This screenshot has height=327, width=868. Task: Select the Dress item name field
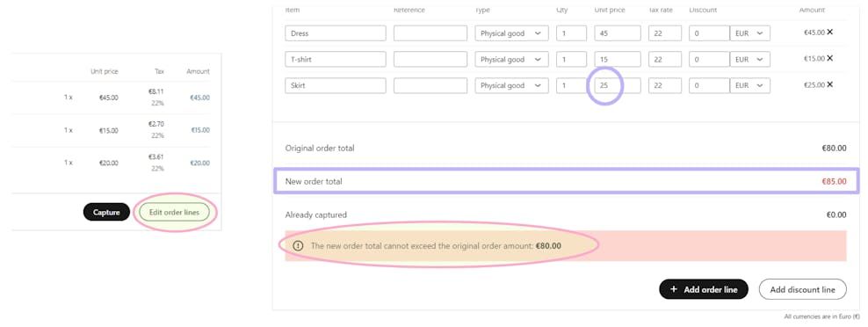tap(336, 33)
